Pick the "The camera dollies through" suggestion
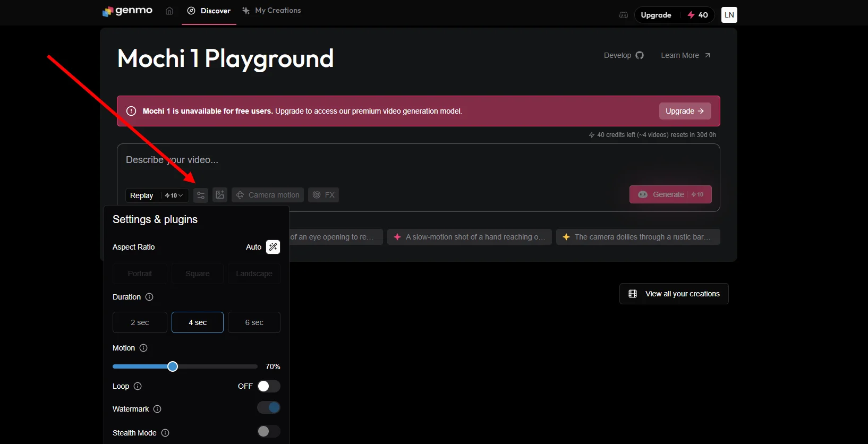The image size is (868, 444). [638, 237]
